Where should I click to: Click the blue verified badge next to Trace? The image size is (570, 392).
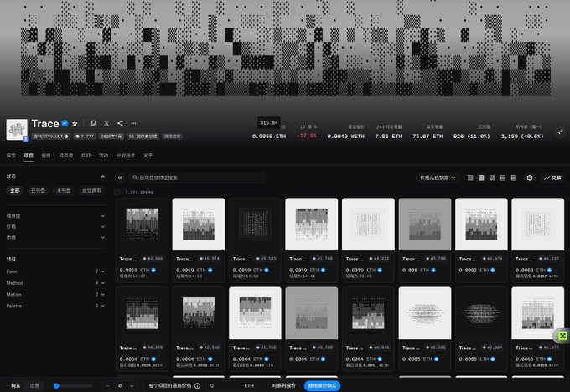tap(65, 123)
